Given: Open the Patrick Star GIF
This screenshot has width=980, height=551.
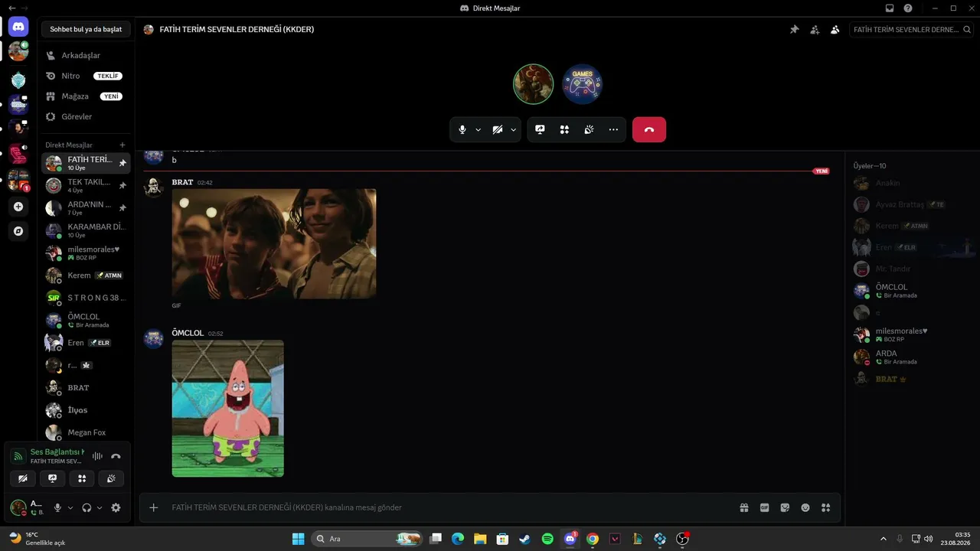Looking at the screenshot, I should (228, 409).
